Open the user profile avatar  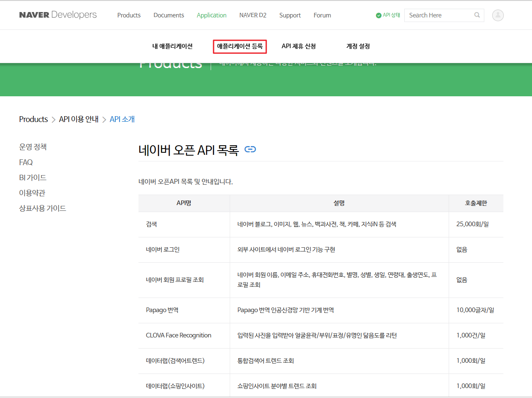498,15
